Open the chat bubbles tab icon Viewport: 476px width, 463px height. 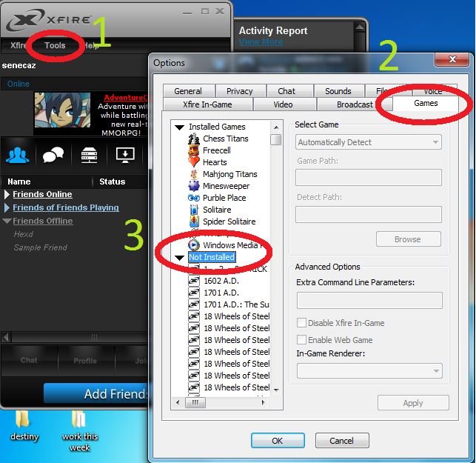tap(53, 155)
